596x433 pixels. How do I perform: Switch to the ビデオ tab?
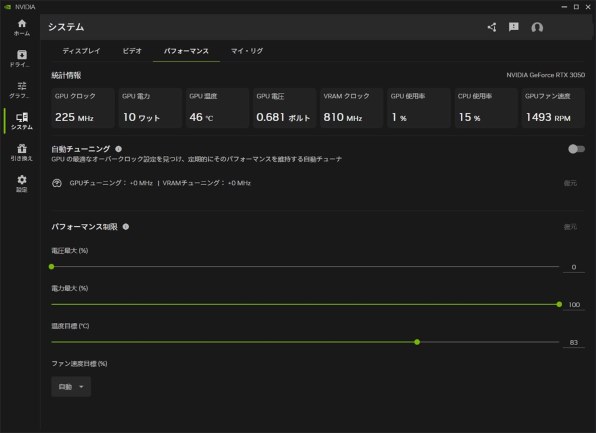(132, 51)
